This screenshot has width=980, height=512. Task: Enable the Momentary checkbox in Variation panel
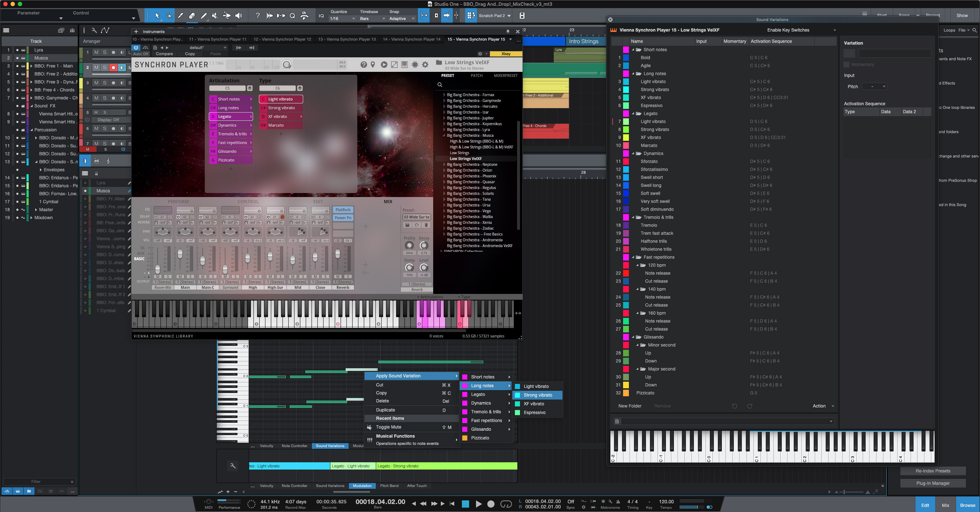[846, 65]
